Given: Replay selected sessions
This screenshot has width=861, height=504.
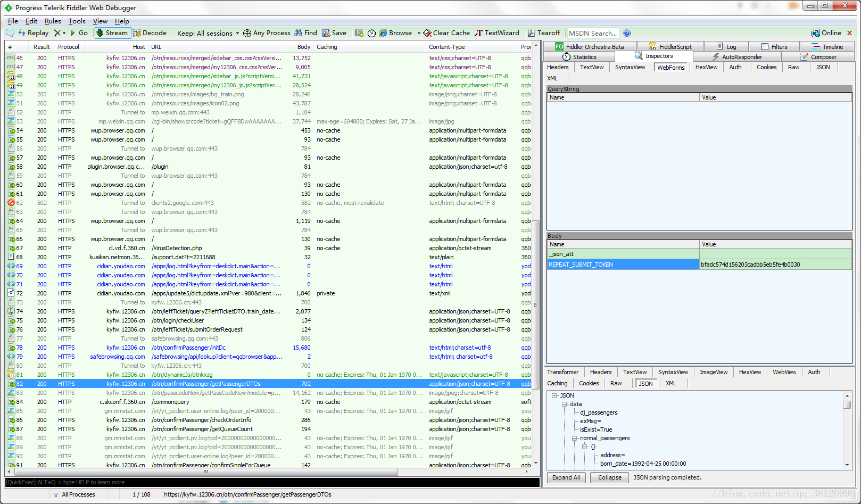Looking at the screenshot, I should (x=34, y=33).
